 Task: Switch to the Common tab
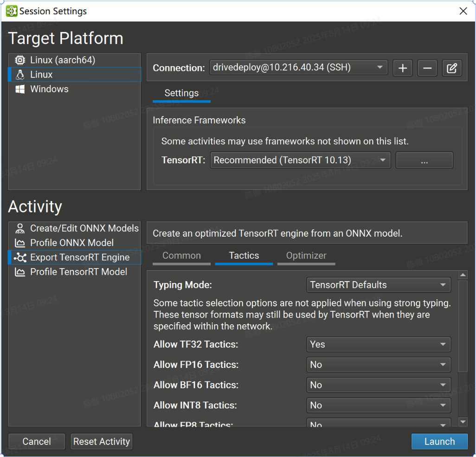(x=181, y=256)
